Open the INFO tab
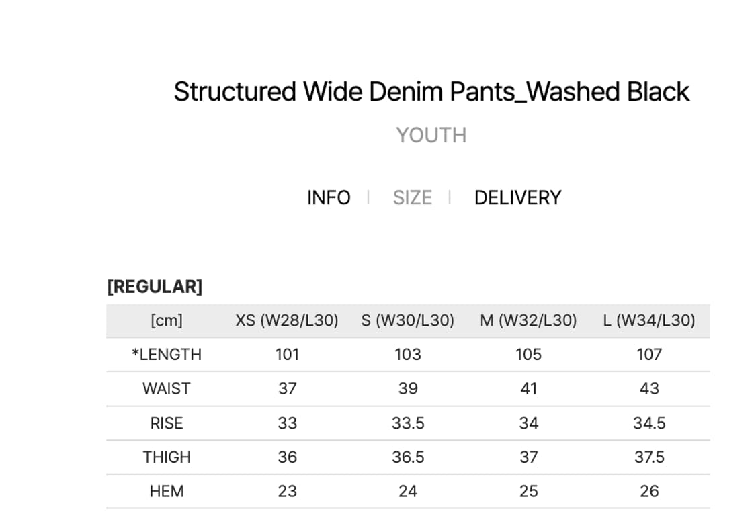The height and width of the screenshot is (532, 756). (329, 198)
